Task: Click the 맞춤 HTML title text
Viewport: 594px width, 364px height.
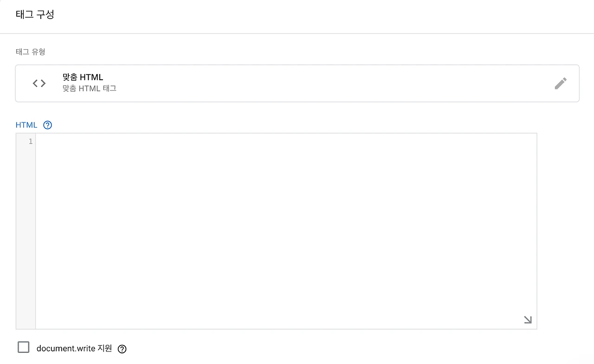Action: 83,77
